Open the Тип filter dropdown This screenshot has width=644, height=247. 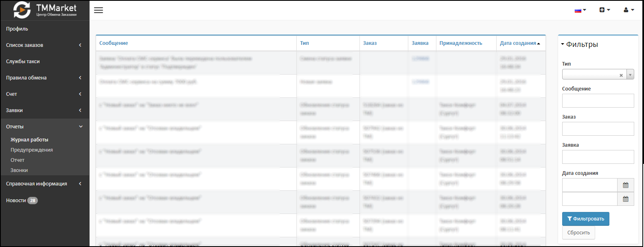point(630,75)
